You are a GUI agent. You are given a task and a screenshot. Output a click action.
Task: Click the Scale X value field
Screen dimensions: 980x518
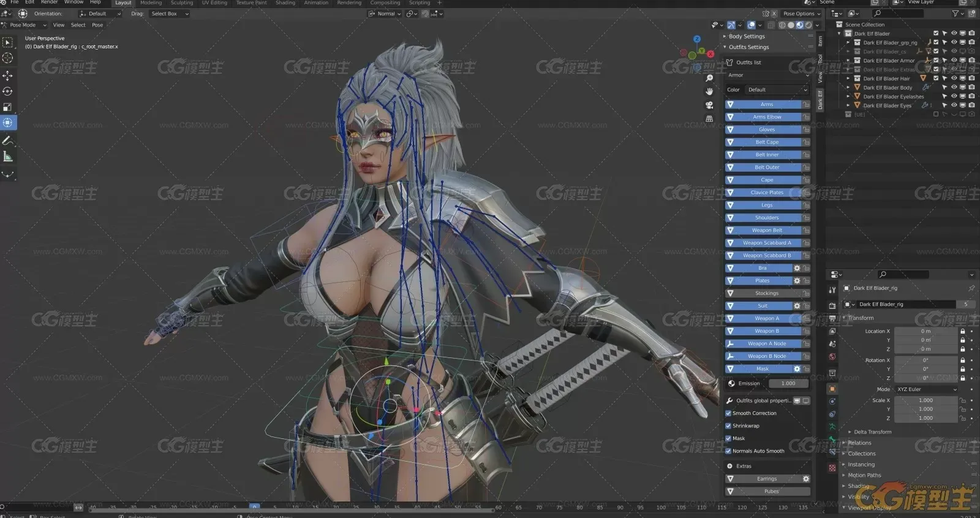(x=925, y=400)
